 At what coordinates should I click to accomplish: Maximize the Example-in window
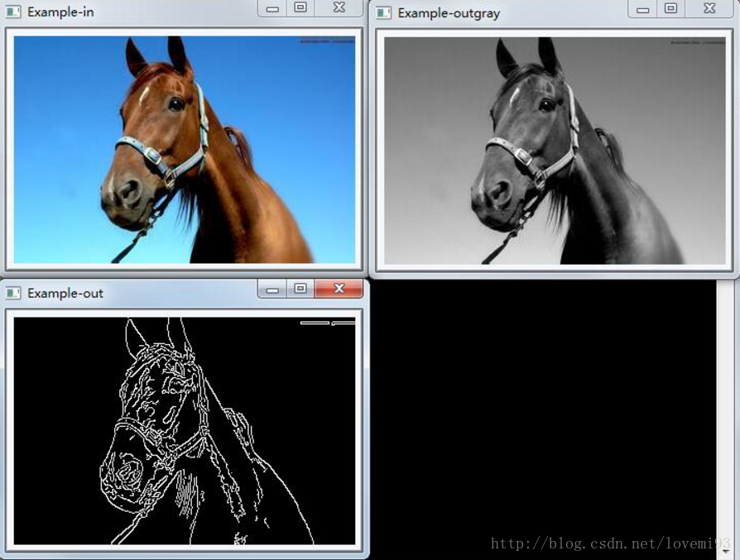point(300,8)
